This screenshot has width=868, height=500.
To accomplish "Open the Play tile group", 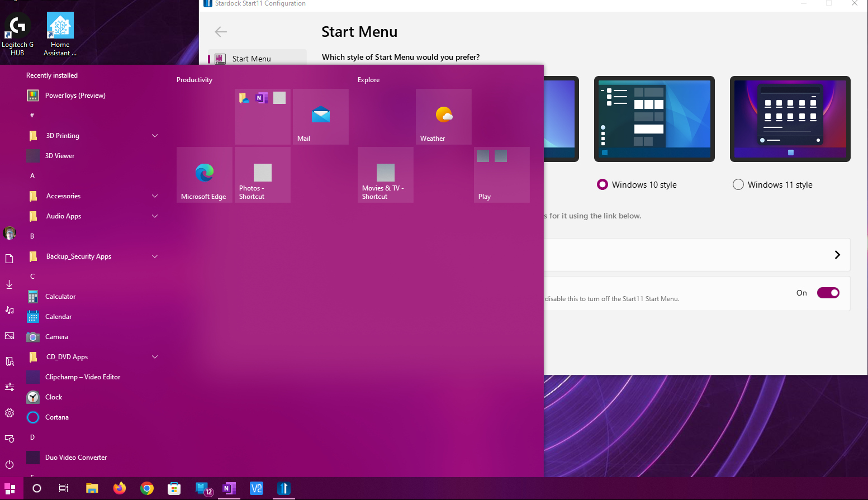I will (x=502, y=175).
